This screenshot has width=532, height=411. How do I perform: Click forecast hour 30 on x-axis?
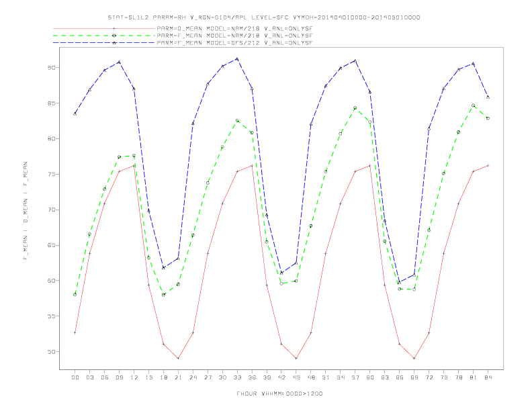[222, 377]
